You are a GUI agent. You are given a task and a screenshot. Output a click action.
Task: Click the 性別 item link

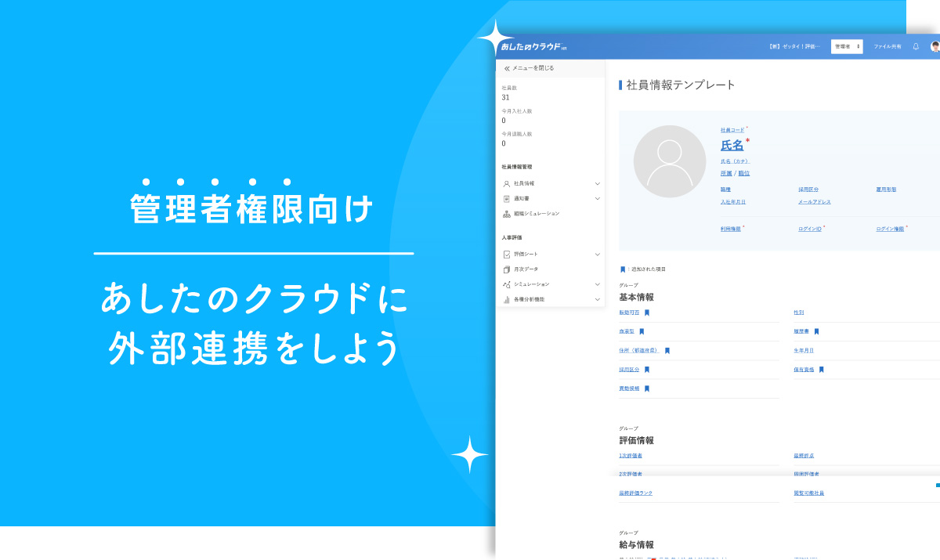pyautogui.click(x=798, y=313)
